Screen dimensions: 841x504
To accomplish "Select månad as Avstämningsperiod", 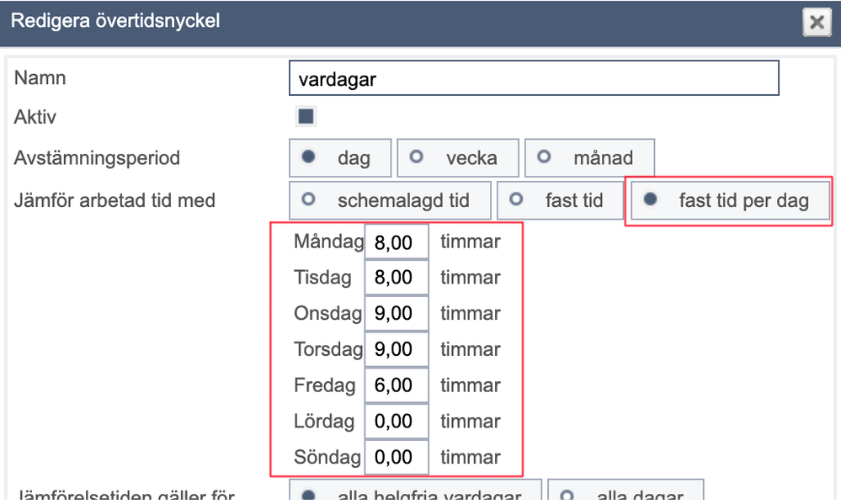I will (589, 157).
